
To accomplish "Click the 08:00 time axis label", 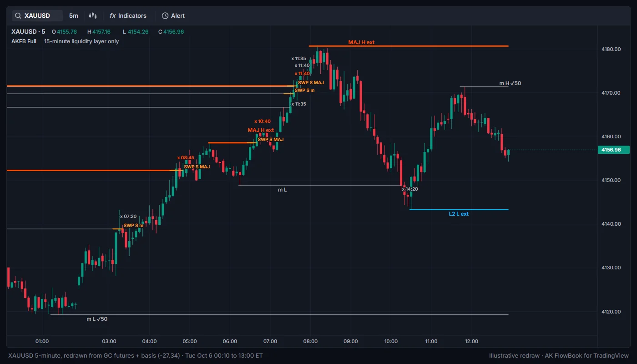I will point(310,341).
